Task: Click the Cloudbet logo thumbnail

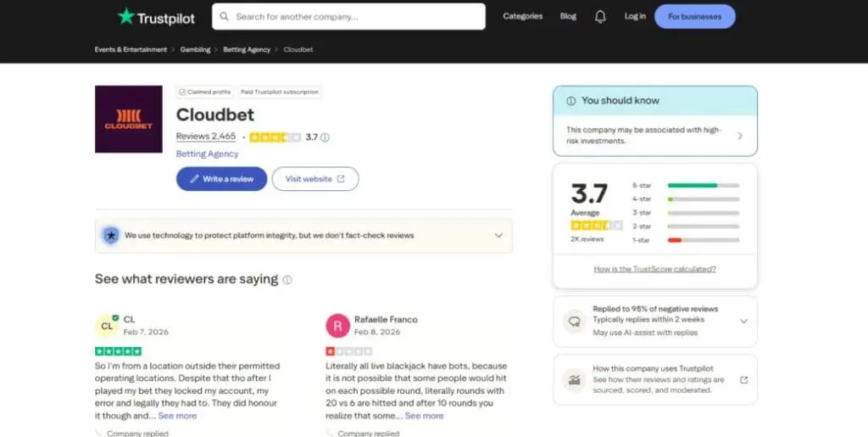Action: pyautogui.click(x=128, y=120)
